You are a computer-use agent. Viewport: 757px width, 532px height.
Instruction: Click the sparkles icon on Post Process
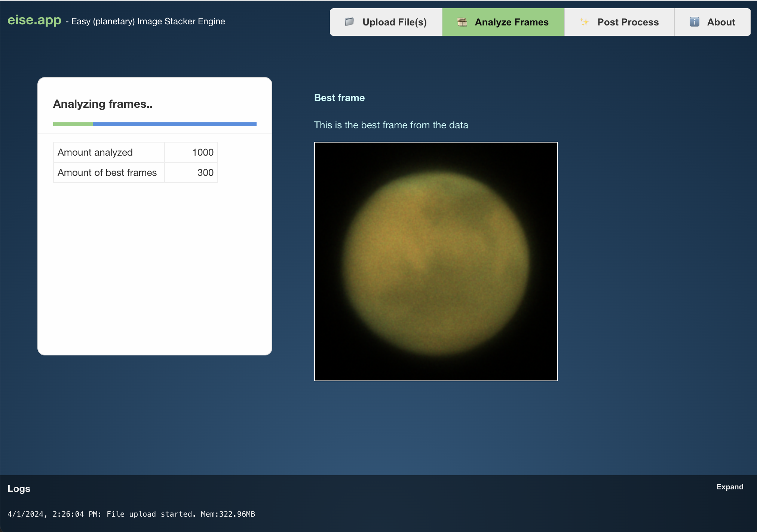(585, 22)
